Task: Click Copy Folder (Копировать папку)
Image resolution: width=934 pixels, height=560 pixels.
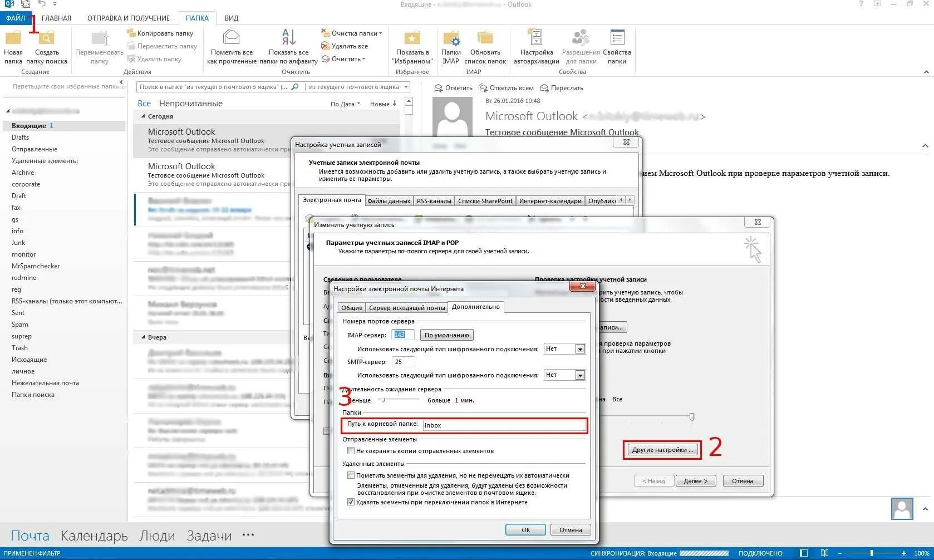Action: pyautogui.click(x=160, y=33)
